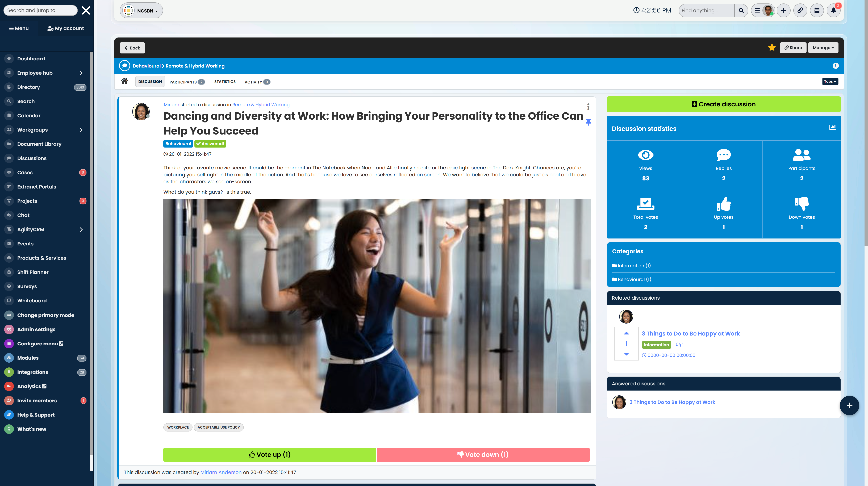Click the dancing woman image

377,306
